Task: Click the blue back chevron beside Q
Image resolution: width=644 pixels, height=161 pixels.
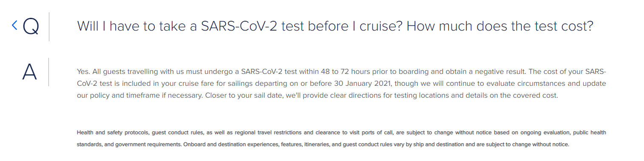Action: pos(14,25)
